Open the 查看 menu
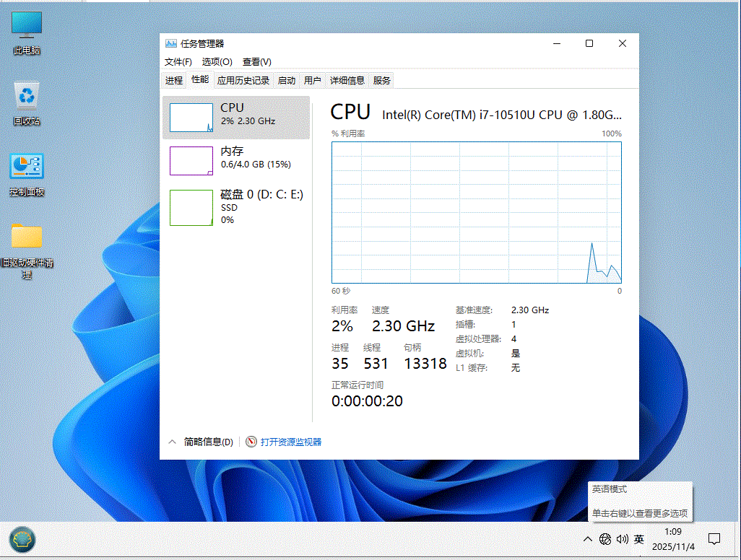741x560 pixels. pos(256,61)
